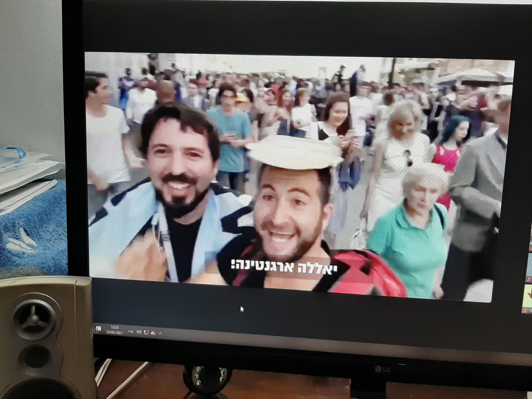Click participant name label on bottom thumbnail
The image size is (532, 399).
coord(530,310)
